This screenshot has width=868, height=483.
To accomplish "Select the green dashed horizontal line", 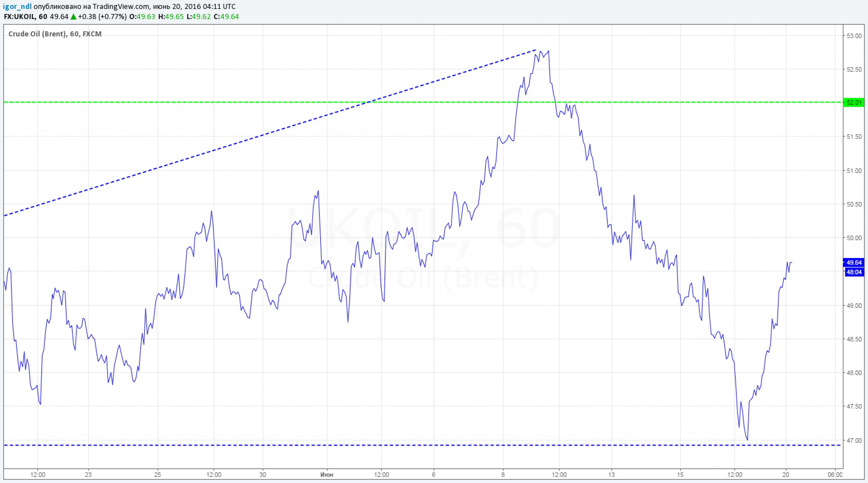I will (202, 102).
